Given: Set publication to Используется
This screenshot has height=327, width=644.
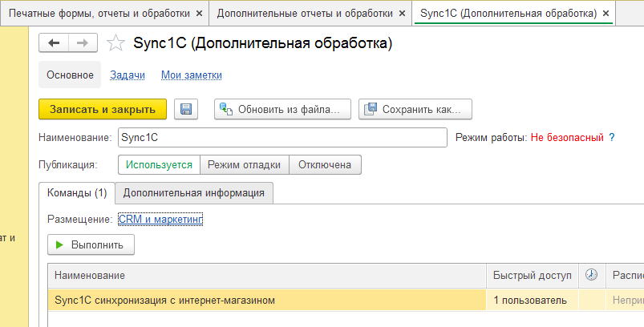Looking at the screenshot, I should point(159,164).
